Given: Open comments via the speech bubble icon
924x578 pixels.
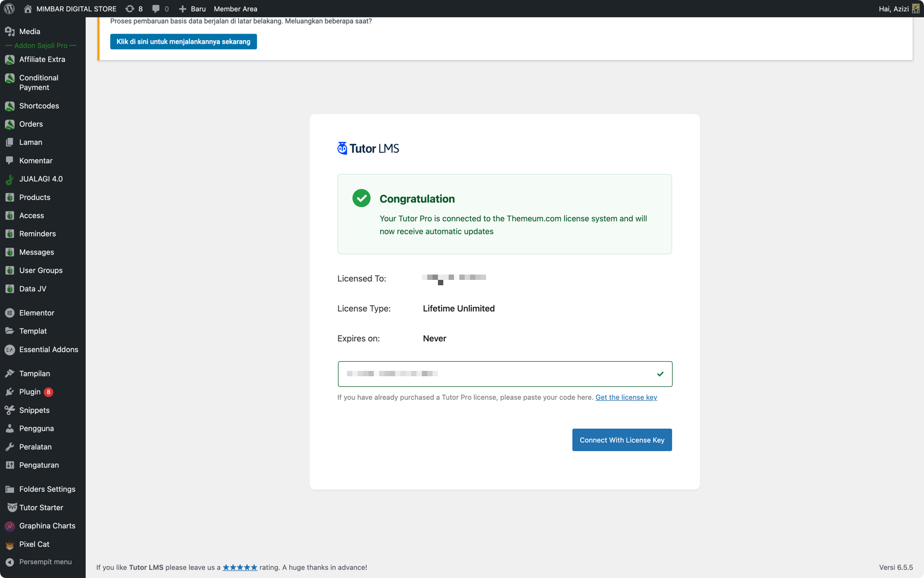Looking at the screenshot, I should [156, 9].
